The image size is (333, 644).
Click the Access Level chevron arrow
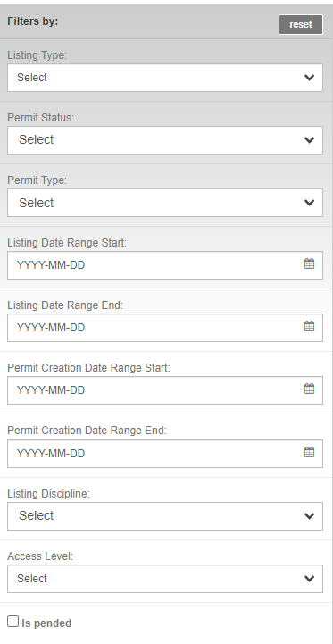tap(309, 579)
